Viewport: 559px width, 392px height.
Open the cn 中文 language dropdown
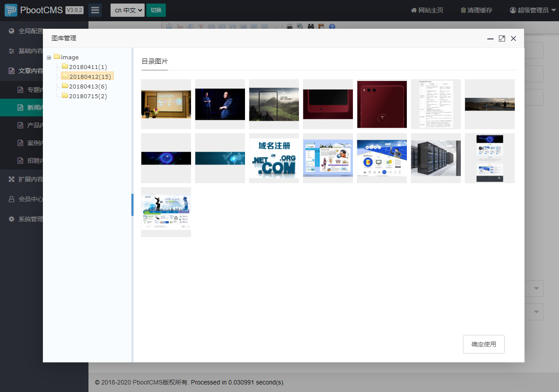127,10
